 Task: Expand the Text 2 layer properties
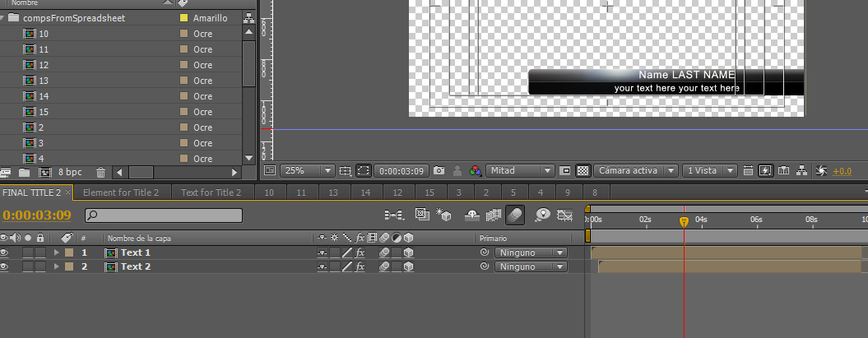click(x=57, y=266)
